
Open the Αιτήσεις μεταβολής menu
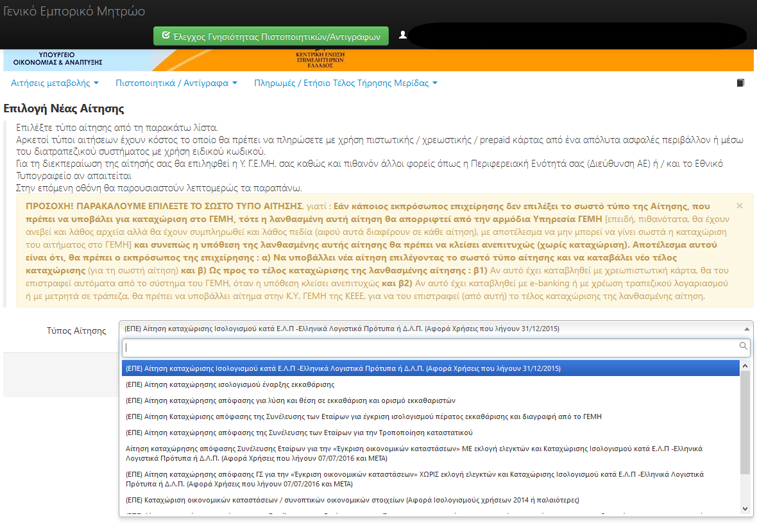tap(55, 83)
